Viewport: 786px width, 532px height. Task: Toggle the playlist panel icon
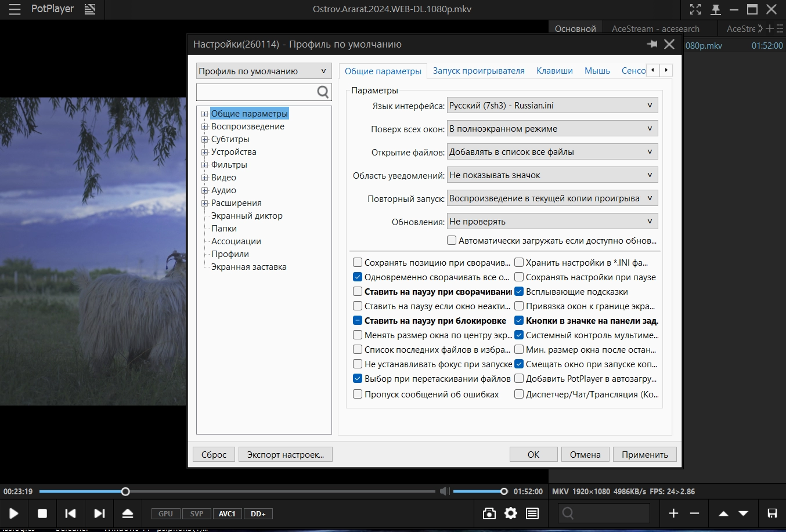click(532, 513)
